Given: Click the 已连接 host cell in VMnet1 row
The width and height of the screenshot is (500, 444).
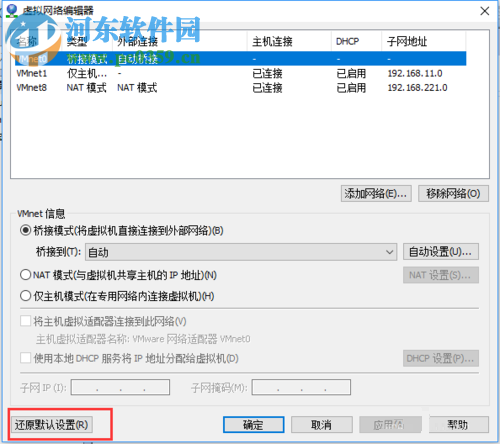Looking at the screenshot, I should [x=267, y=73].
